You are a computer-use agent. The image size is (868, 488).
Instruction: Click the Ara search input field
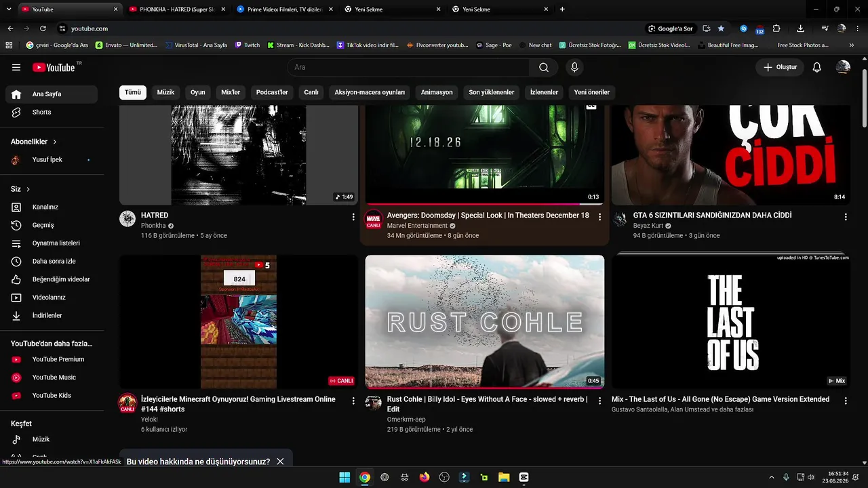409,67
